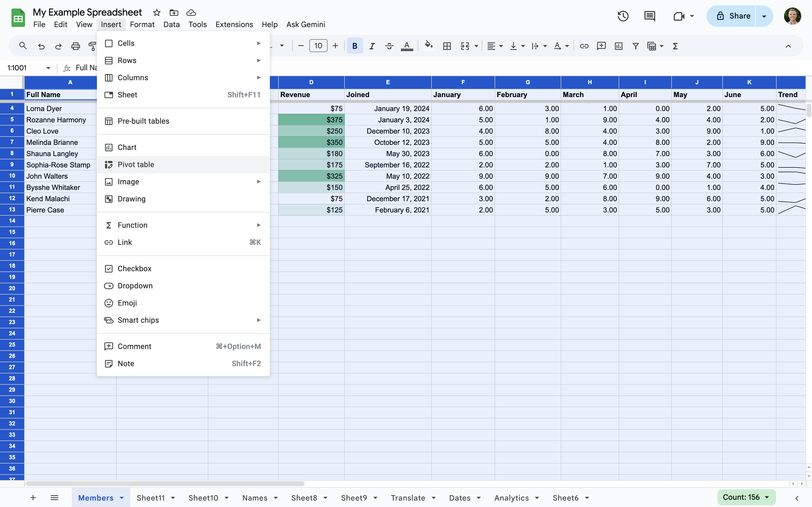Viewport: 812px width, 507px height.
Task: Open the Functions (Σ) menu
Action: point(675,46)
